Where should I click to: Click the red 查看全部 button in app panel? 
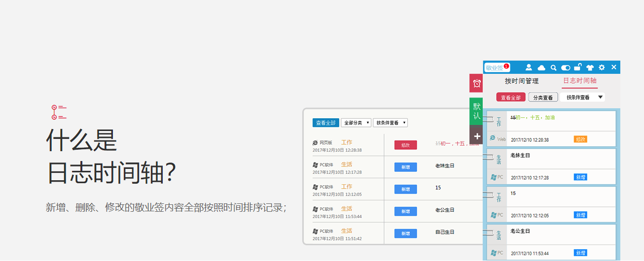511,98
